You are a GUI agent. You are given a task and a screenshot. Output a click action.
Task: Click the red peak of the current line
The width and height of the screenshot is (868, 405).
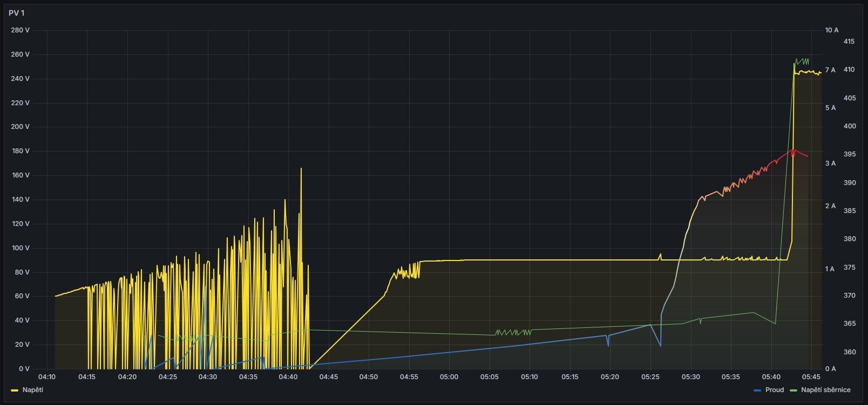793,150
